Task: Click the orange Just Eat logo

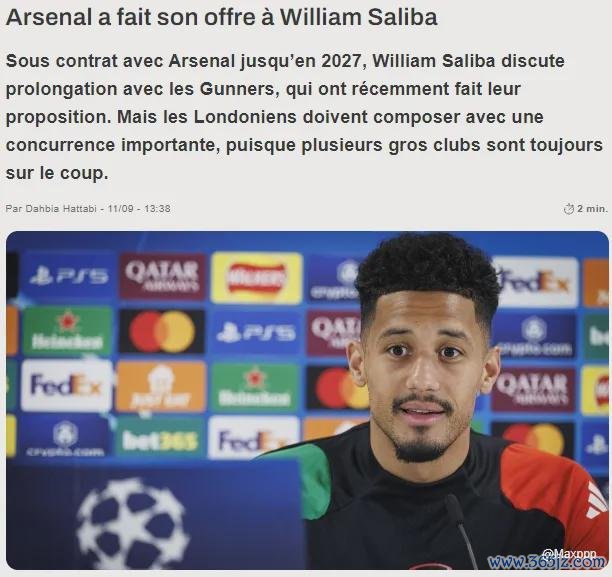Action: (161, 386)
